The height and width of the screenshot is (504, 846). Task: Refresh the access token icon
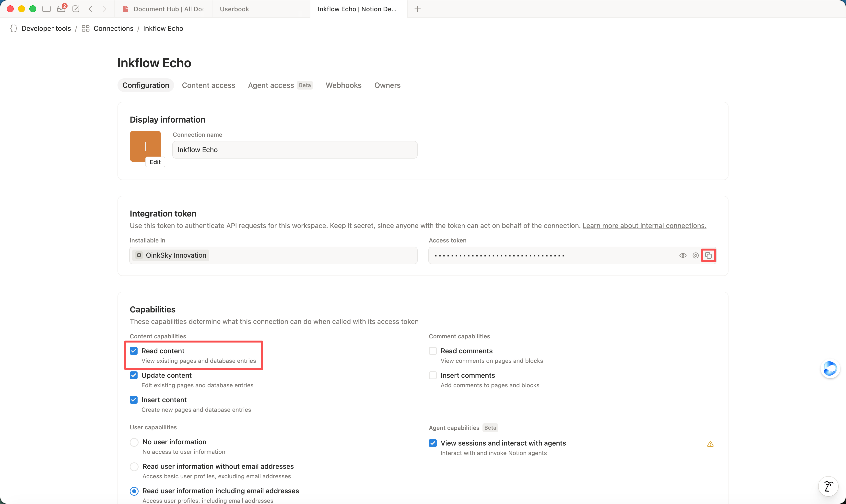[x=695, y=255]
